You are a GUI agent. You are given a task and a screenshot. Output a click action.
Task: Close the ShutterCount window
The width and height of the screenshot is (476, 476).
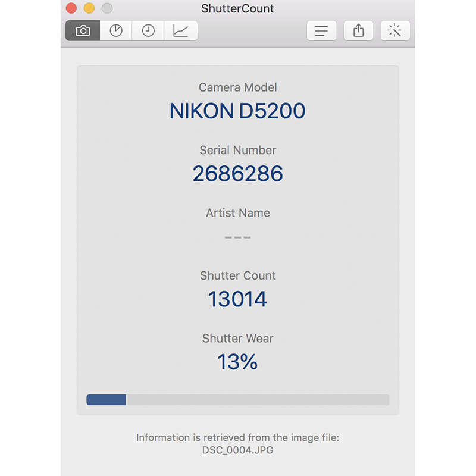pos(71,8)
